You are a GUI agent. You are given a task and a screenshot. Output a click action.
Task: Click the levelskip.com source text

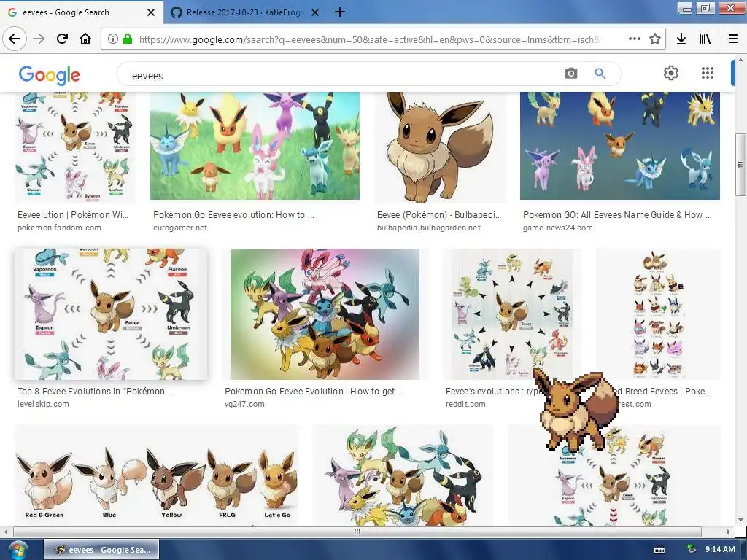(43, 404)
